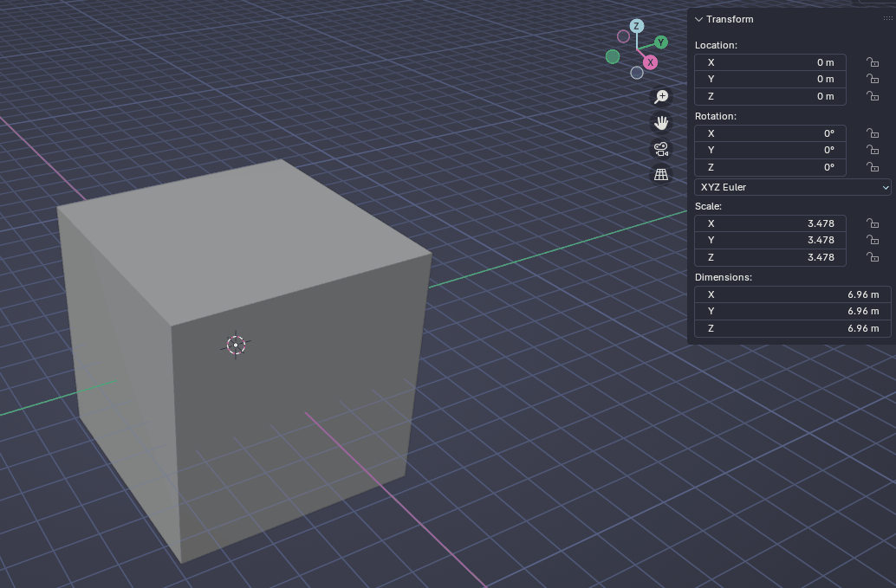Click the Rotation X field
The height and width of the screenshot is (588, 896).
(769, 133)
